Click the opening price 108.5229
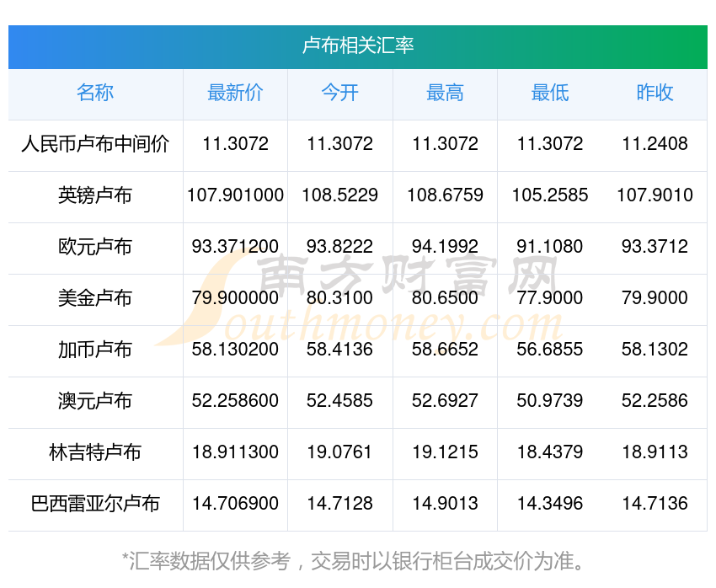716x588 pixels. (339, 195)
